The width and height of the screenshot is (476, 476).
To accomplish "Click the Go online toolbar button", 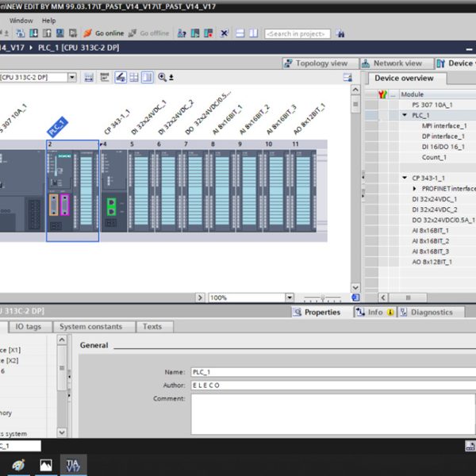I will (x=103, y=33).
